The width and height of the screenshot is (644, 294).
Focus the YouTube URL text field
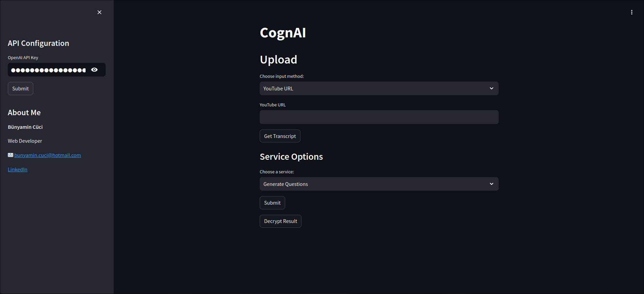pyautogui.click(x=379, y=117)
